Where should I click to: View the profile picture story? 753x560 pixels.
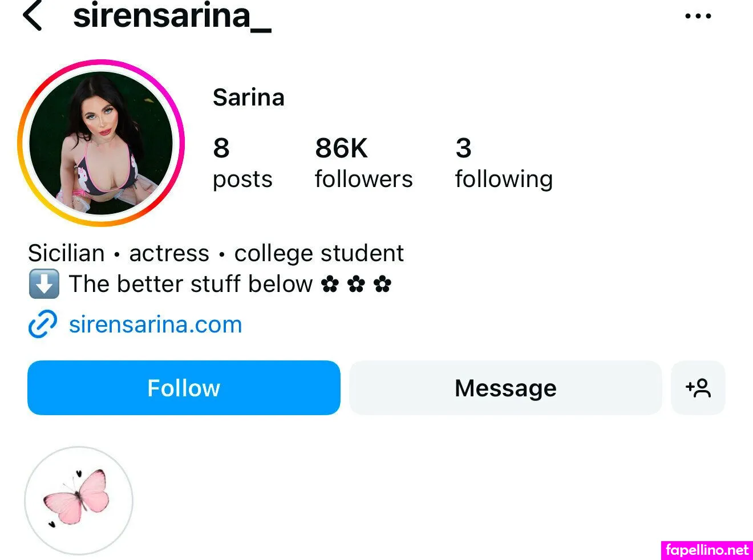click(x=101, y=143)
